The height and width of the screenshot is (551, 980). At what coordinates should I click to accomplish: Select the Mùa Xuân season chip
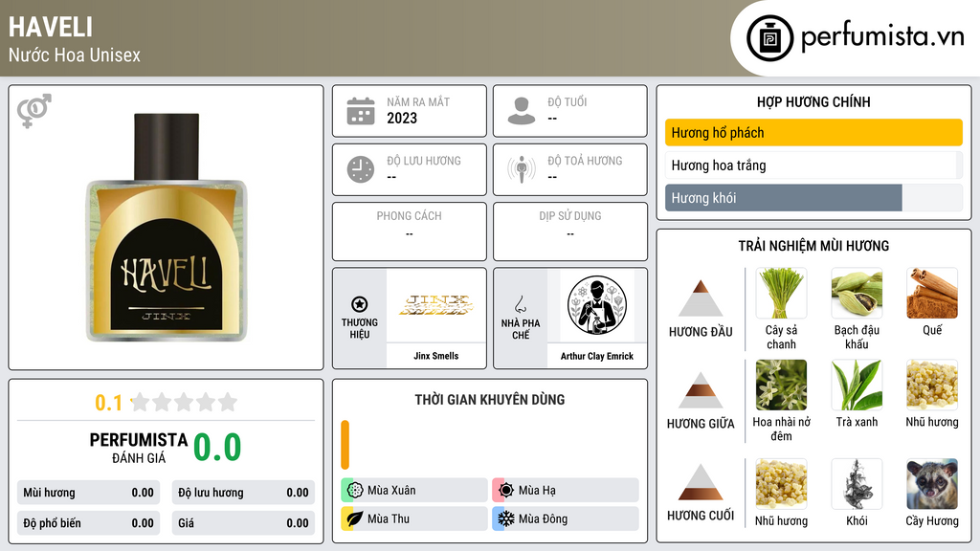click(x=413, y=490)
